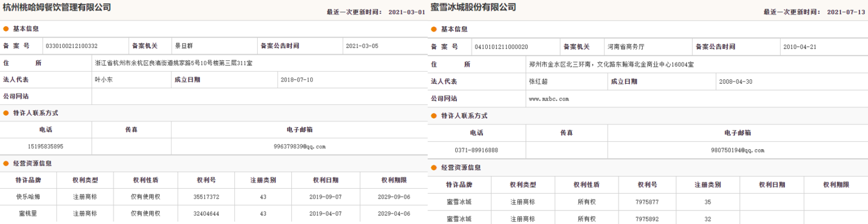Select the 2021-03-01 last update date
The height and width of the screenshot is (224, 868).
coord(406,12)
